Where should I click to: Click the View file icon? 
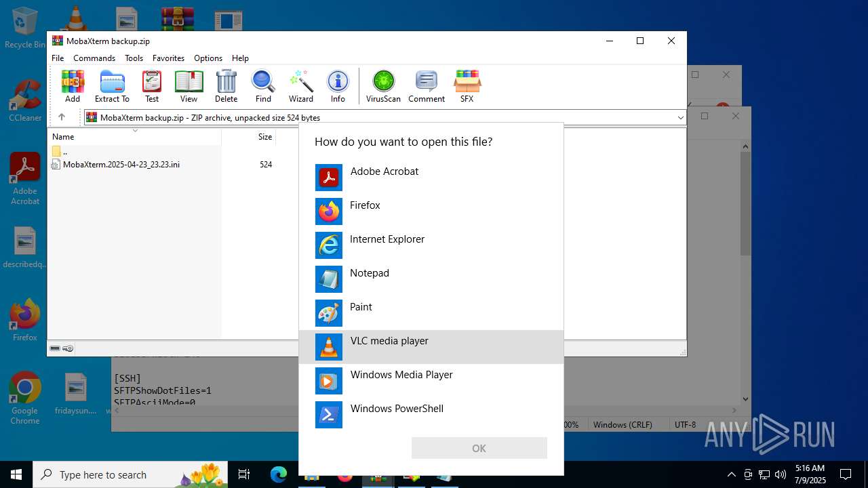click(189, 86)
